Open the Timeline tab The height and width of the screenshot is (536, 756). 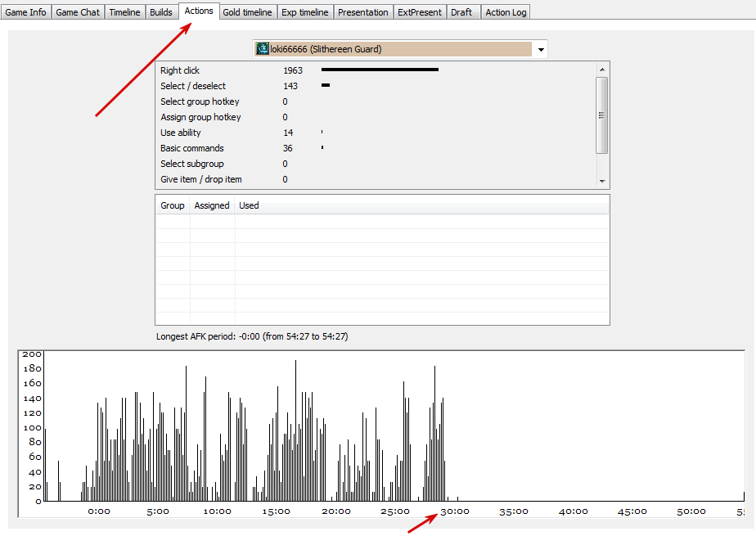click(x=124, y=12)
